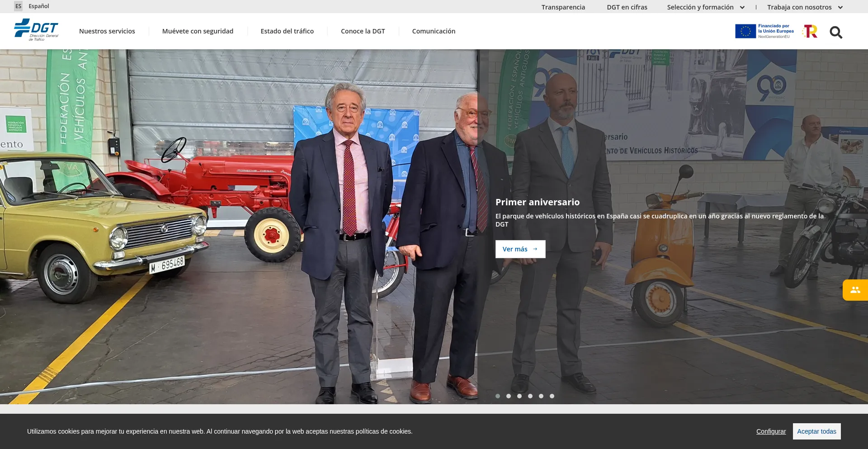Click the arrow in Ver más button
Viewport: 868px width, 449px height.
coord(535,249)
